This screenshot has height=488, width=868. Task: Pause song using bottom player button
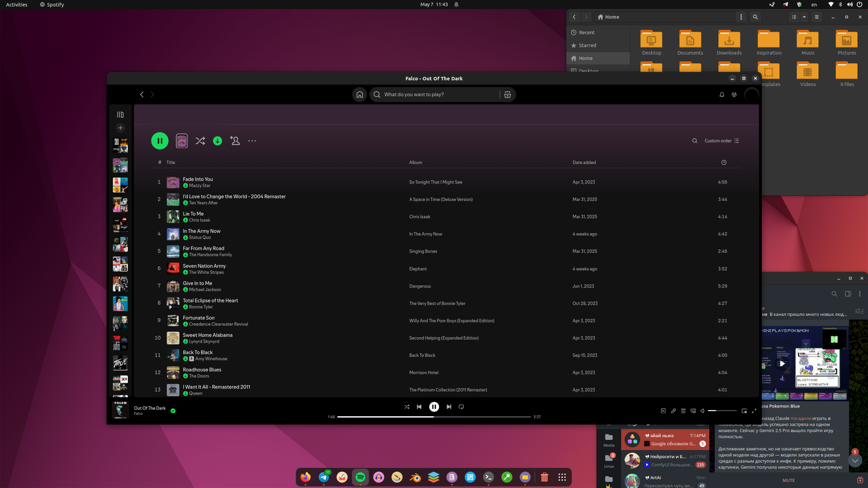click(x=434, y=407)
